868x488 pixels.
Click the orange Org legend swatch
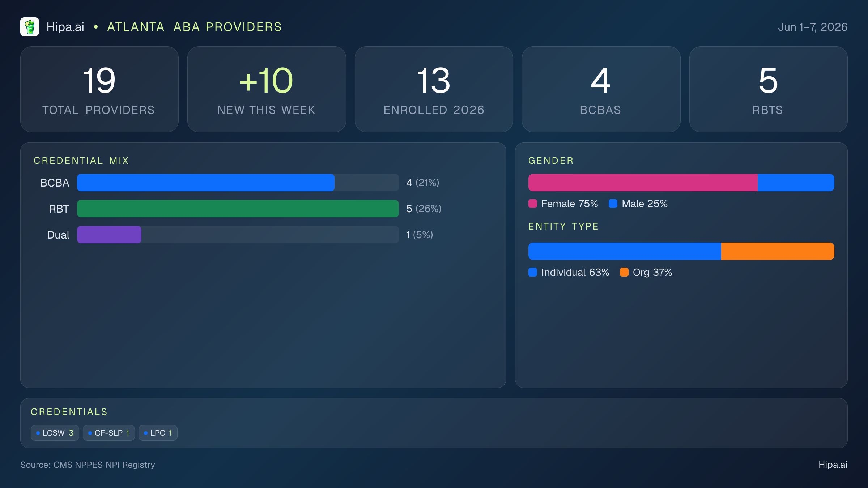click(x=624, y=272)
